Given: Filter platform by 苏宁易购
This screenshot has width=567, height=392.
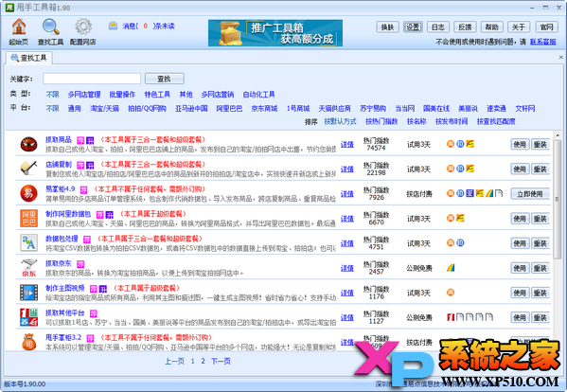Looking at the screenshot, I should (373, 108).
